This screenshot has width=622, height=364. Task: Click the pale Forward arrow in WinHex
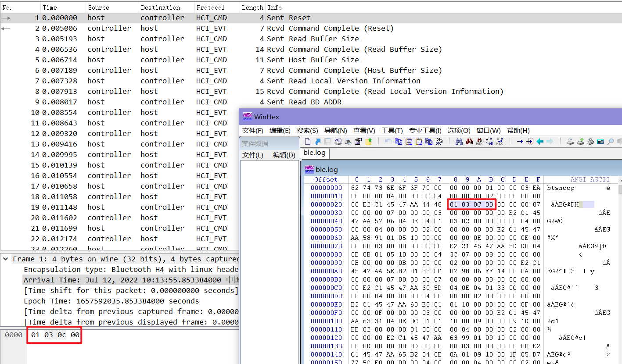pyautogui.click(x=550, y=142)
